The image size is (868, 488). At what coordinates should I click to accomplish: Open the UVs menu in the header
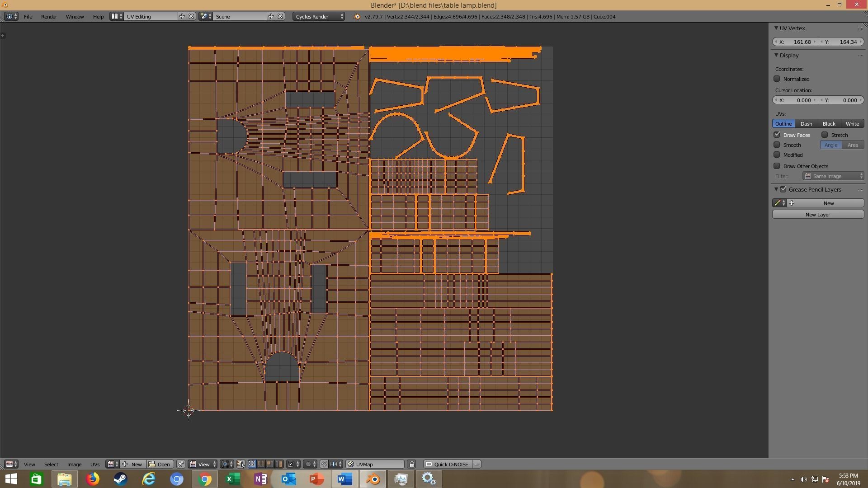[94, 465]
